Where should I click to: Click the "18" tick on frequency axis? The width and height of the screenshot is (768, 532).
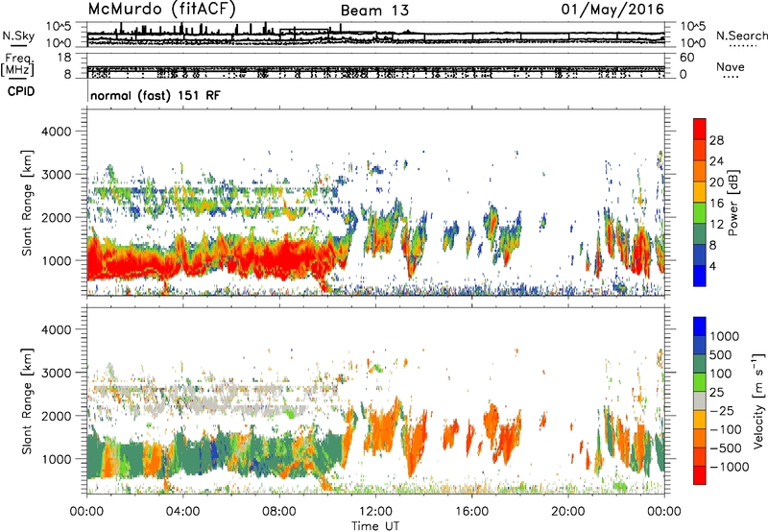(63, 58)
